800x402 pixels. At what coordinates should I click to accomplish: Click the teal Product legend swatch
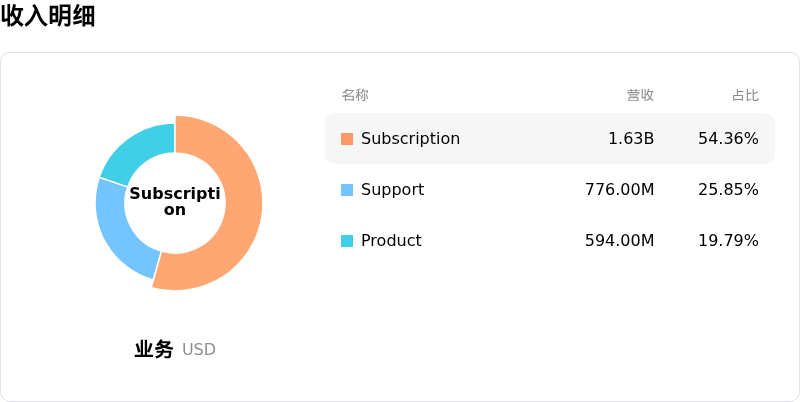click(347, 241)
